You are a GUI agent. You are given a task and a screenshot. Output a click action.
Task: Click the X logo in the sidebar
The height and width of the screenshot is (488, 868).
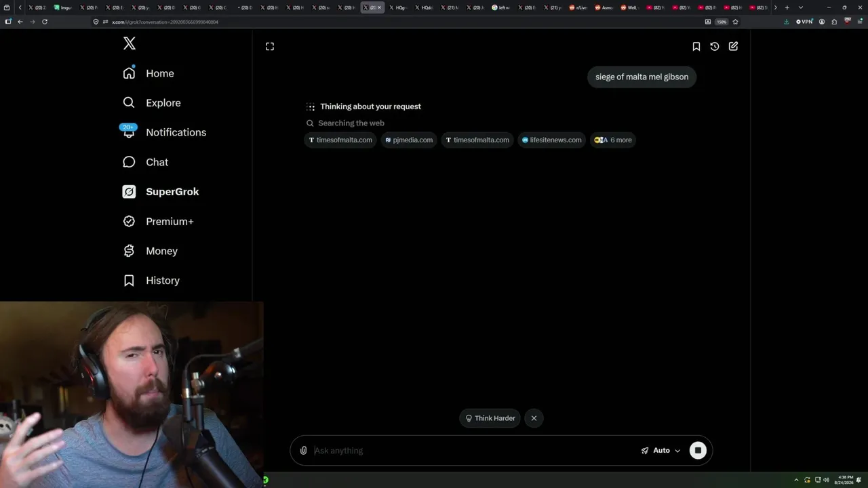point(130,43)
